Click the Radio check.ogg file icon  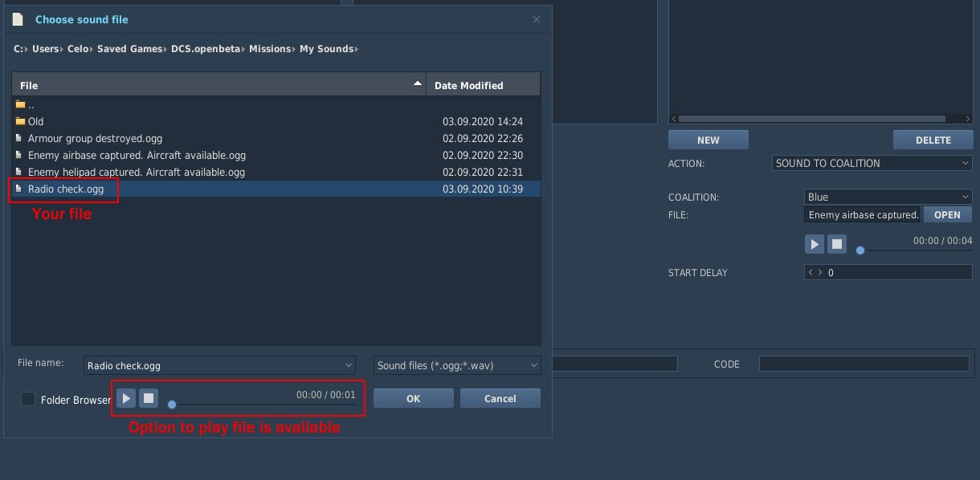[x=18, y=189]
